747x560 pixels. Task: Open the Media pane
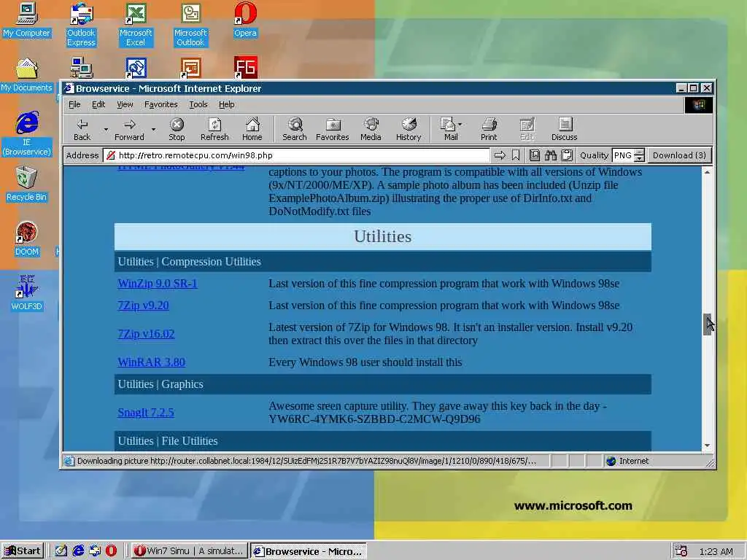click(x=371, y=130)
